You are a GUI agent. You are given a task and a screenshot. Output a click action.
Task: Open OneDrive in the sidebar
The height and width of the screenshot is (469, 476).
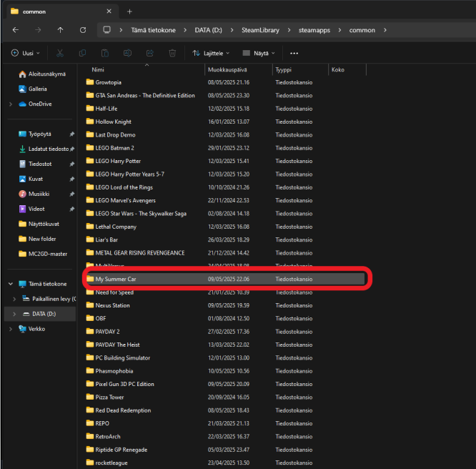tap(35, 104)
